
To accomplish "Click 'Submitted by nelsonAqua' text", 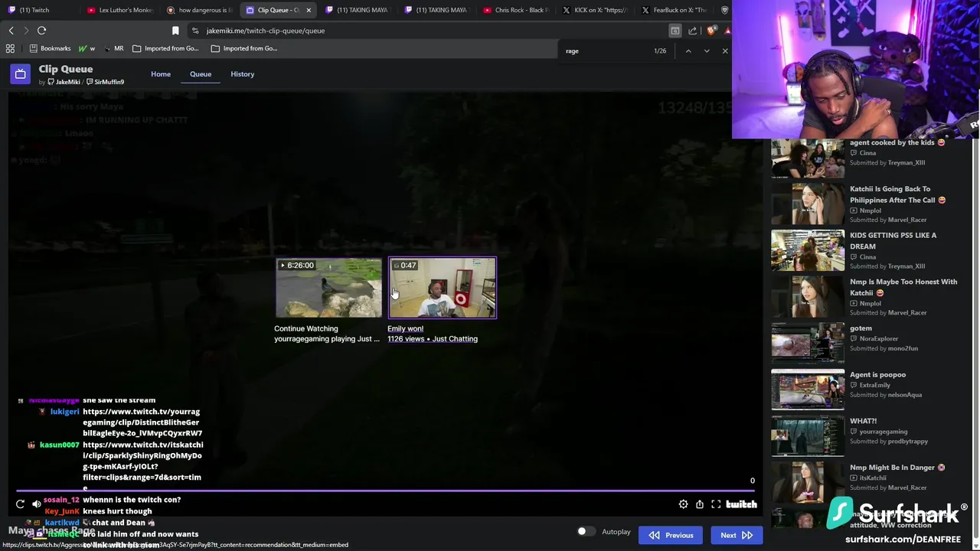I will [x=886, y=395].
